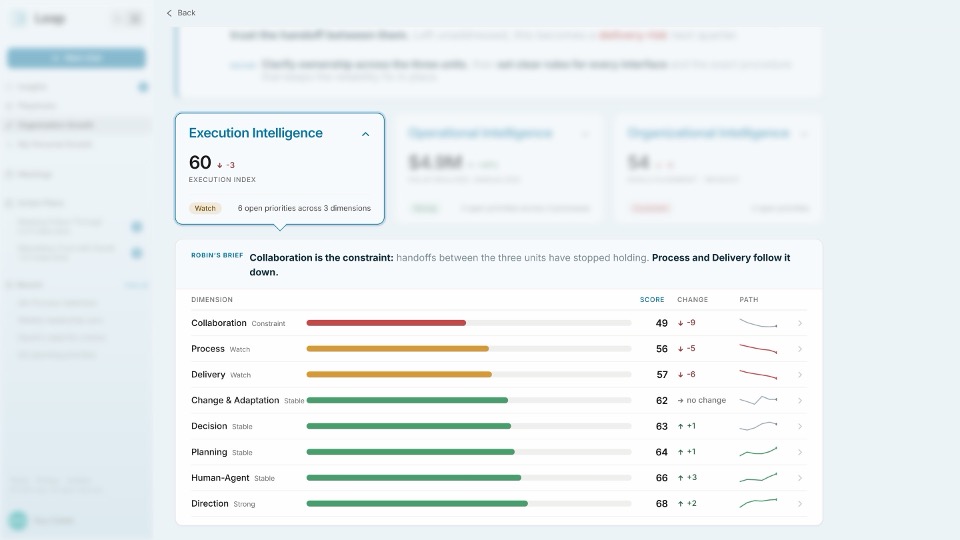Click the PATH column header
This screenshot has width=960, height=540.
[749, 299]
